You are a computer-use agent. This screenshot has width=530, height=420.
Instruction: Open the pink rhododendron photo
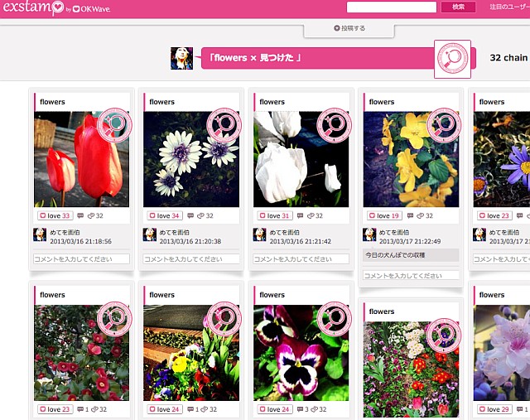coord(502,353)
